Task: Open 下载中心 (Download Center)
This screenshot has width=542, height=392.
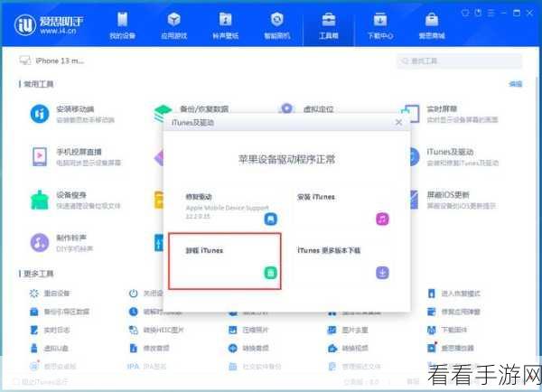Action: (380, 25)
